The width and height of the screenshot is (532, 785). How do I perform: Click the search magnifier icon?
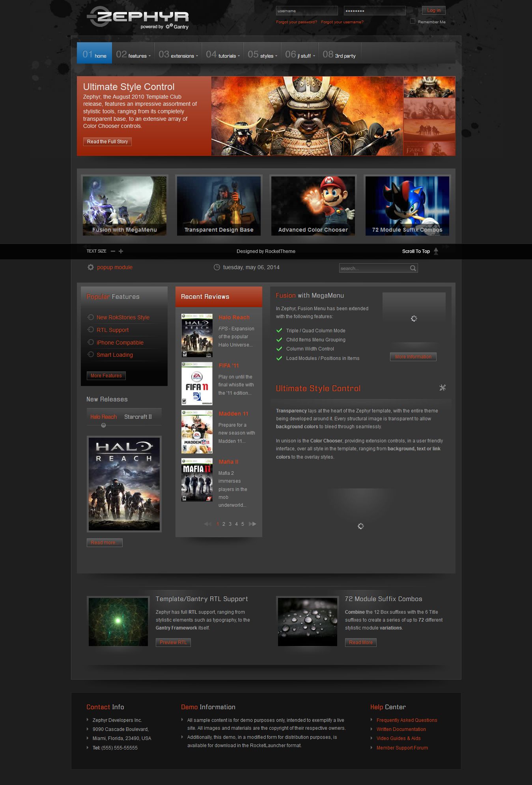[413, 268]
